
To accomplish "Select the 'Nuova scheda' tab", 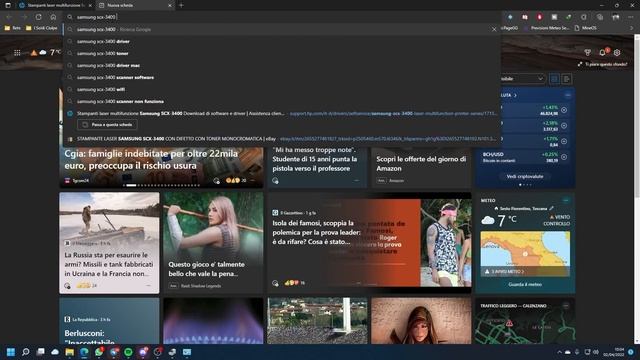I will [135, 5].
